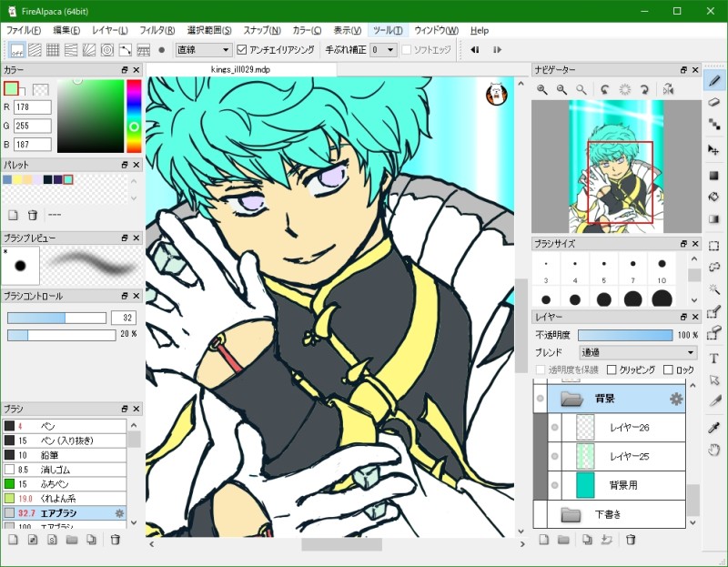
Task: Select the transparent color swatch in the Color panel
Action: click(40, 88)
